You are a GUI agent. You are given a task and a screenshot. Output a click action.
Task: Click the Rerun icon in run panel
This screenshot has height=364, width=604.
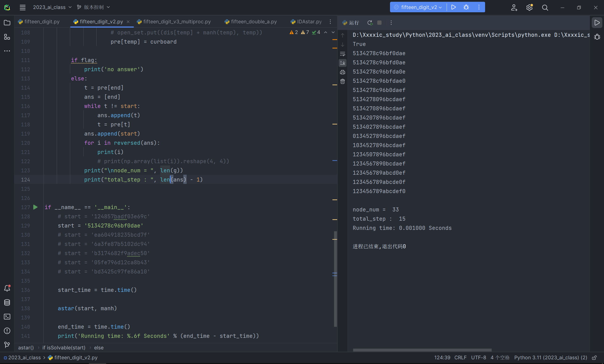click(370, 23)
